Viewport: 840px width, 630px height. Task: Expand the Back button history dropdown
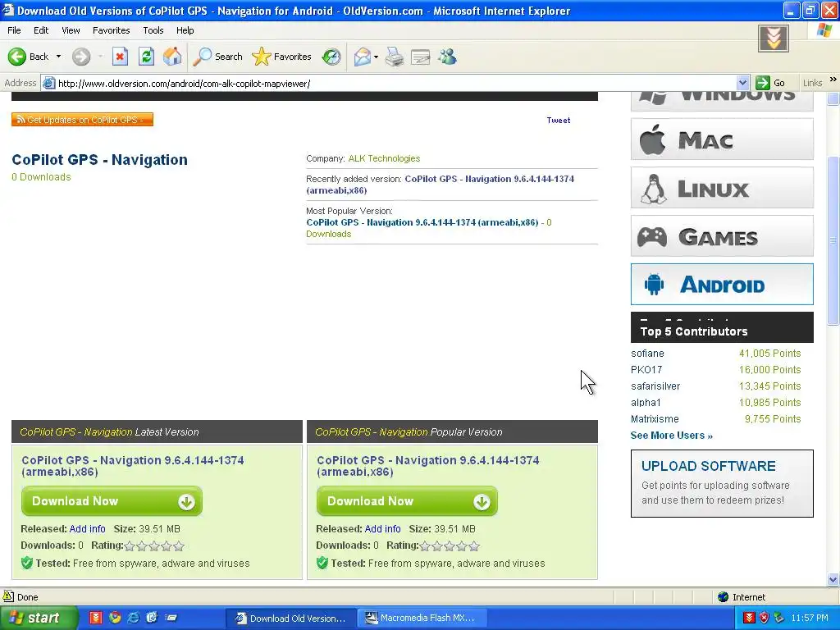(x=58, y=57)
